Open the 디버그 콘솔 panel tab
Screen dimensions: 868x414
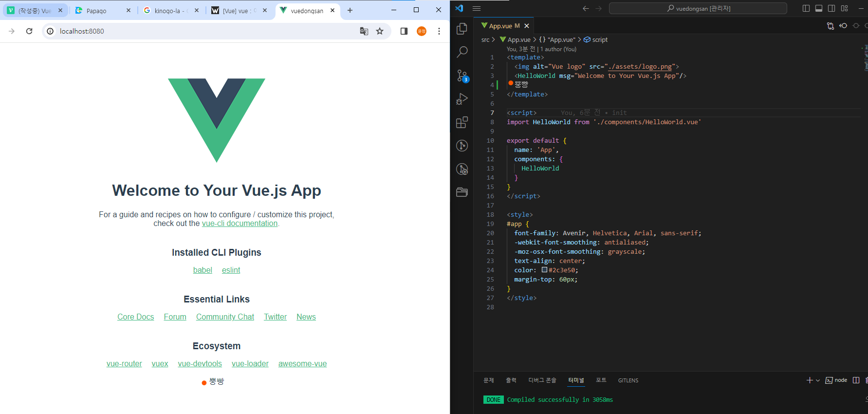coord(542,380)
